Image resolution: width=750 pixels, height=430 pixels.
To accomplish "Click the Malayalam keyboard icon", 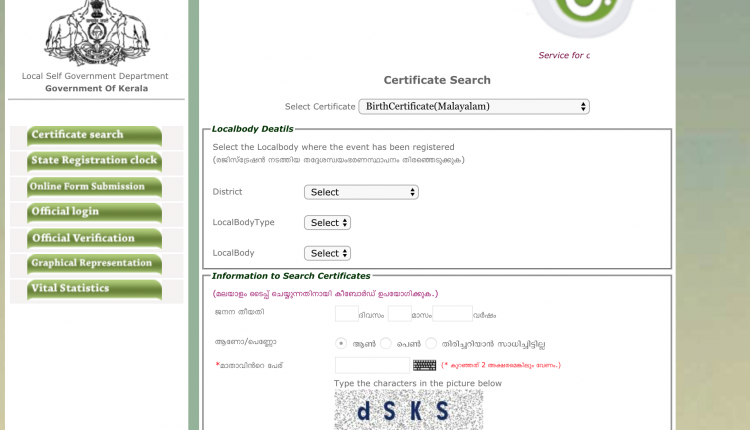I will click(x=424, y=366).
